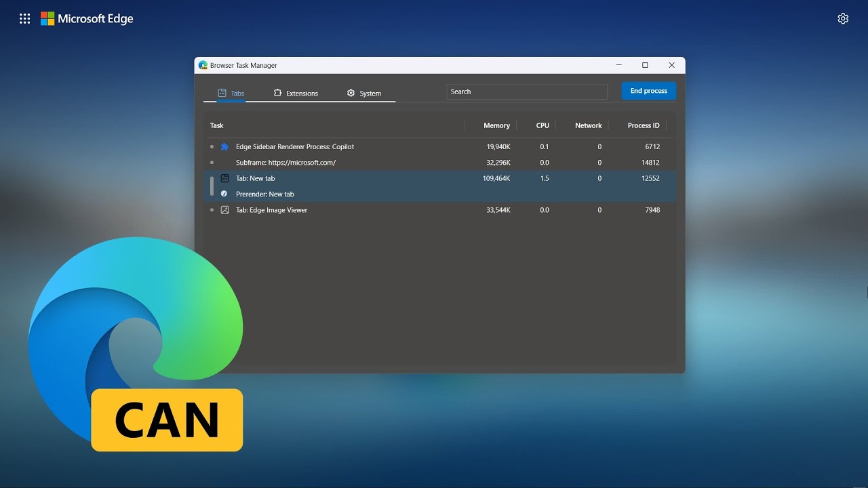The height and width of the screenshot is (488, 868).
Task: Select the Tab: New tab row
Action: 440,178
